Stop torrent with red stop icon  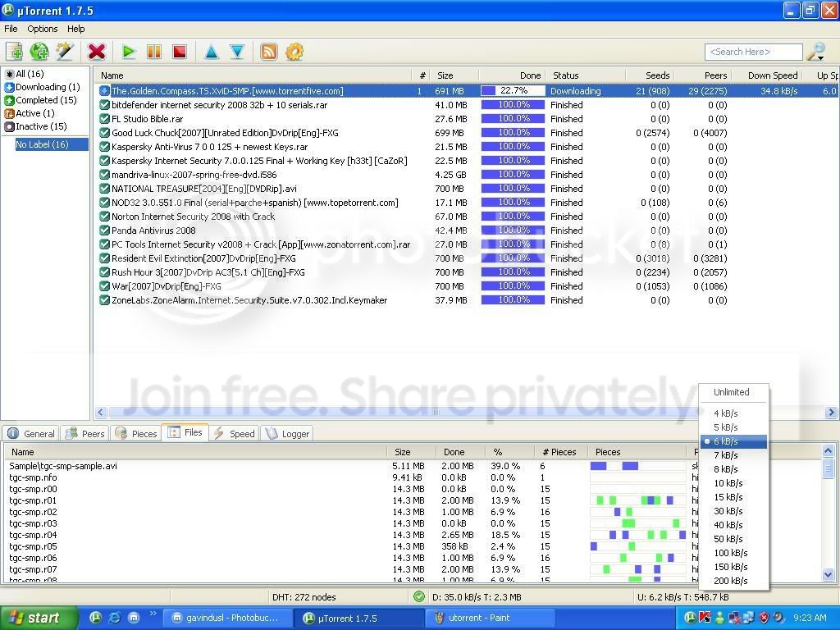click(x=180, y=52)
